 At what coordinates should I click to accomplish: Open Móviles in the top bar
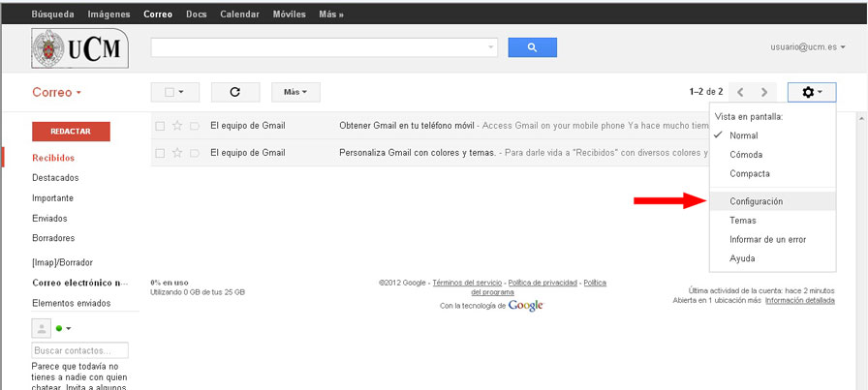(x=290, y=15)
